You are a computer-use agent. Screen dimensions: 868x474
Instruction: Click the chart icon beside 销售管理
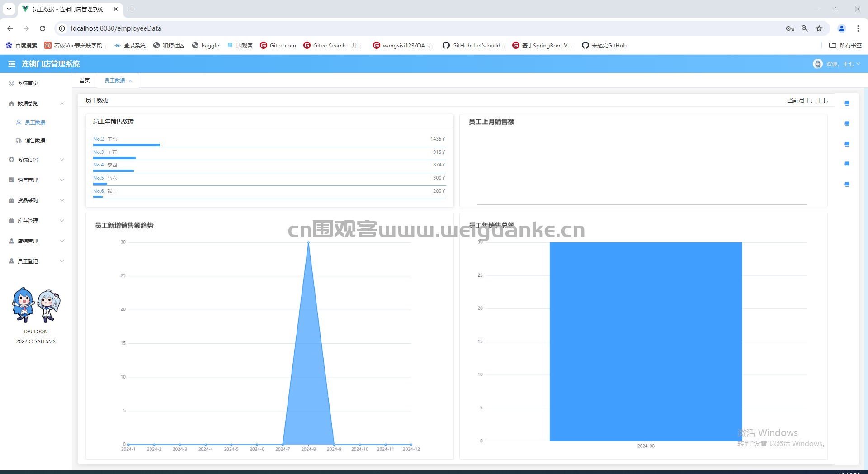click(x=12, y=180)
